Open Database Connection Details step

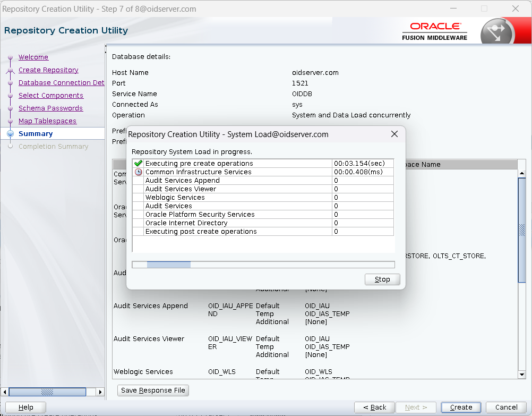tap(61, 83)
